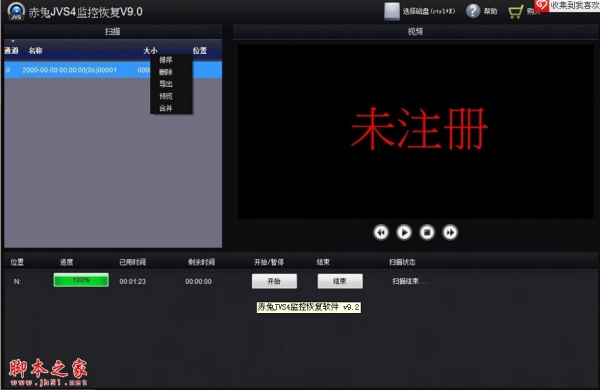The image size is (600, 390).
Task: Click the 扫描 panel header
Action: click(113, 31)
